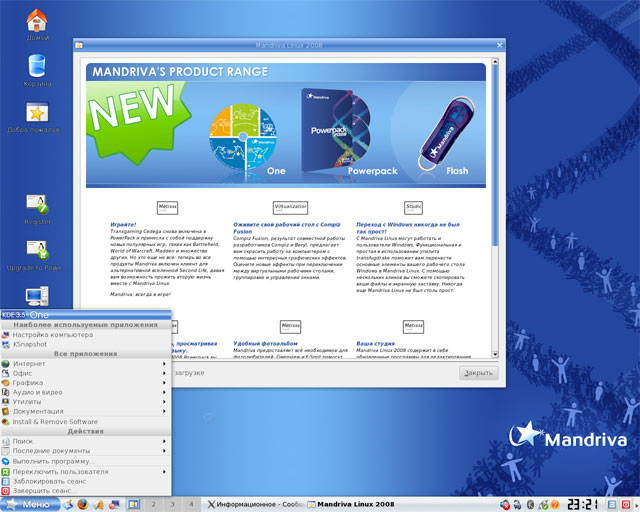640x512 pixels.
Task: Click scrollbar up arrow in welcome window
Action: pyautogui.click(x=495, y=62)
